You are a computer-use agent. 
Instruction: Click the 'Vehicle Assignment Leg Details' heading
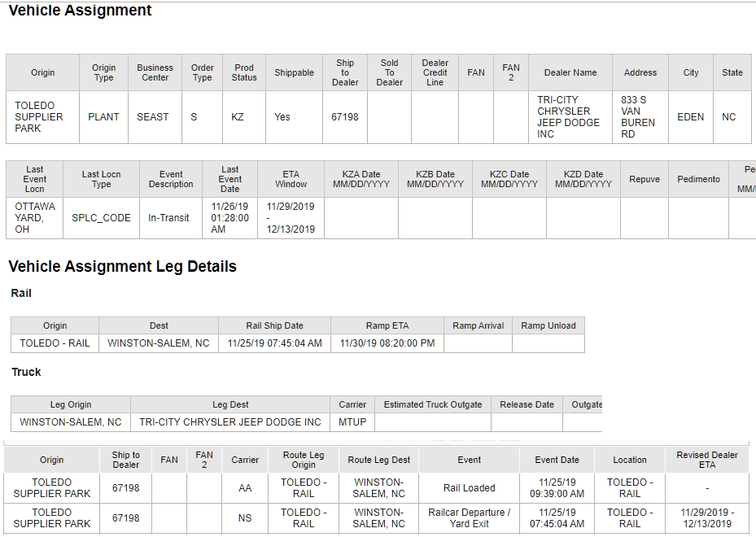coord(122,266)
